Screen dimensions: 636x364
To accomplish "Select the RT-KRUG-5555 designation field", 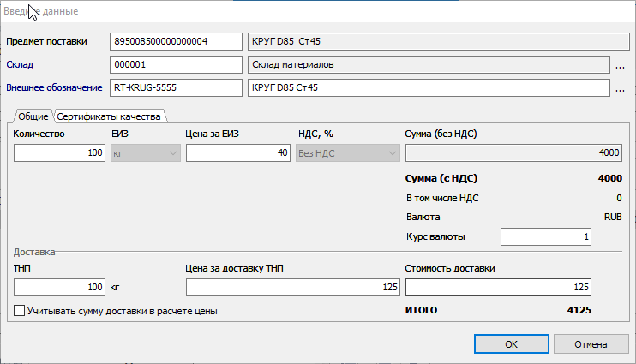I will [x=176, y=87].
